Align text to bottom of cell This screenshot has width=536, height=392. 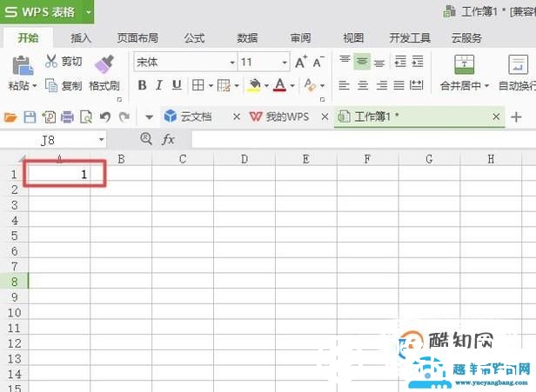point(379,63)
